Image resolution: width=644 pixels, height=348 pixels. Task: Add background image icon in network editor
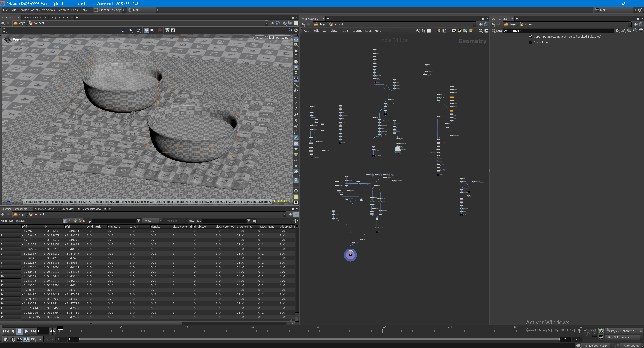pos(465,31)
